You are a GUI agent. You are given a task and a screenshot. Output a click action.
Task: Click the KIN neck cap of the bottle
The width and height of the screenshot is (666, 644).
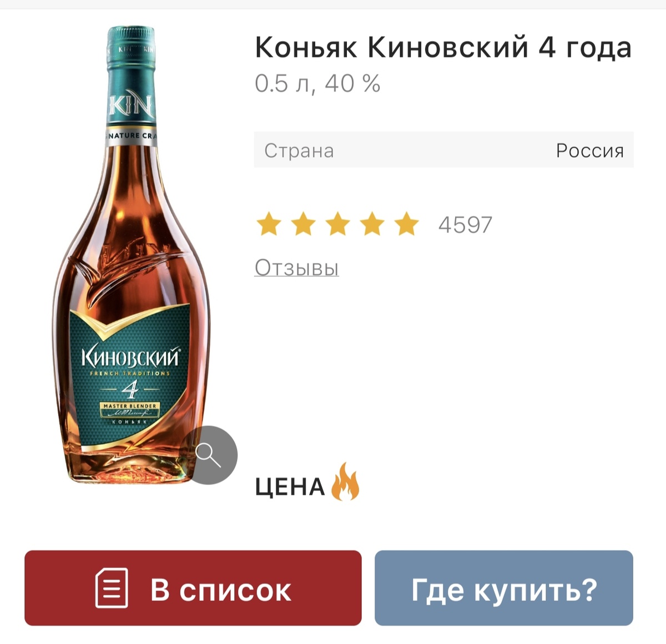(x=131, y=83)
